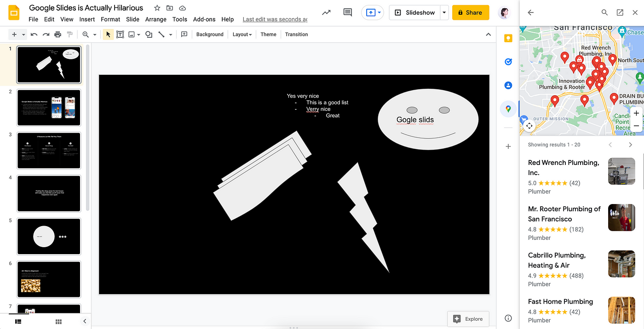
Task: Open the Edit menu
Action: (x=49, y=19)
